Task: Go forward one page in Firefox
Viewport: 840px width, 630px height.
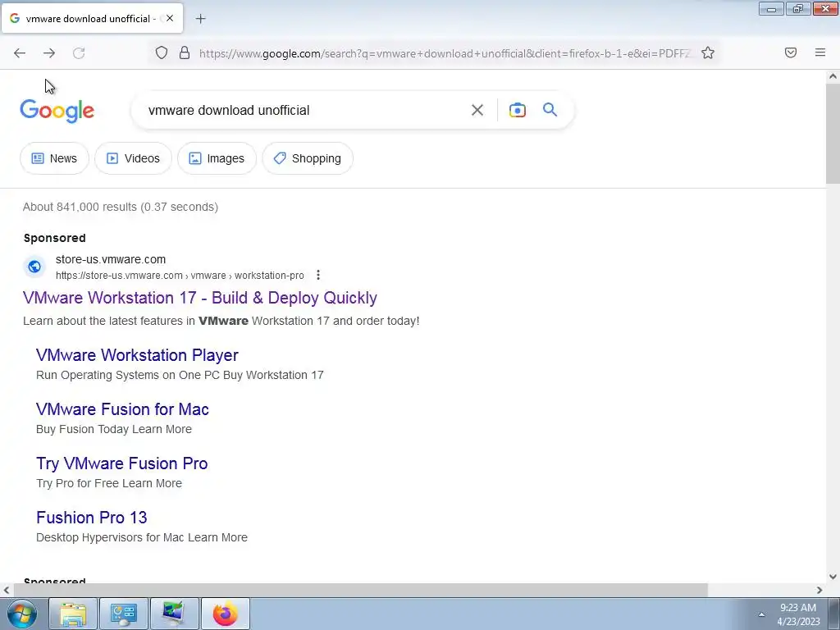Action: (49, 53)
